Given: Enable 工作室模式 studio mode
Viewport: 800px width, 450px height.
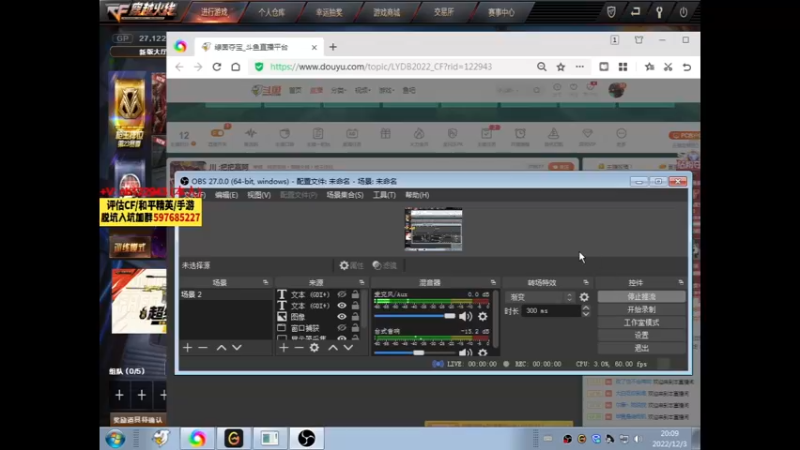Looking at the screenshot, I should tap(641, 322).
